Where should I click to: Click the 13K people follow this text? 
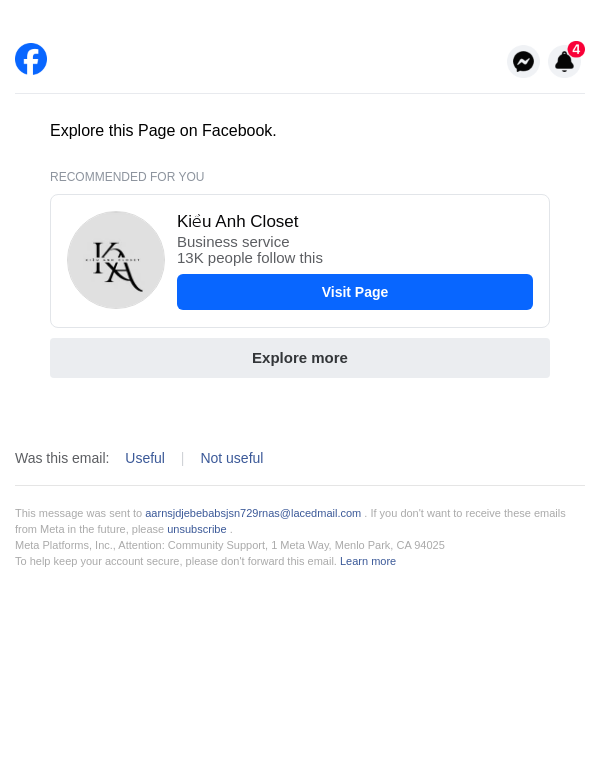point(250,258)
